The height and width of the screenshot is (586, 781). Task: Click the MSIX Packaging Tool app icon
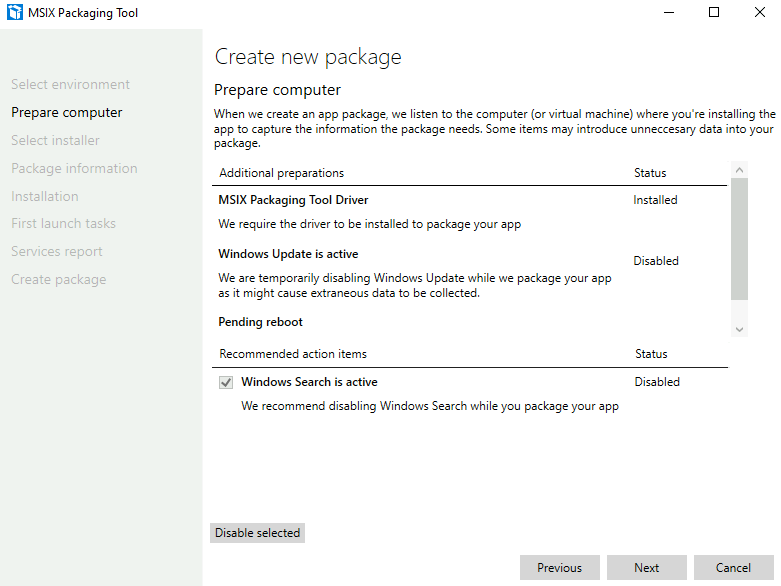[x=15, y=12]
